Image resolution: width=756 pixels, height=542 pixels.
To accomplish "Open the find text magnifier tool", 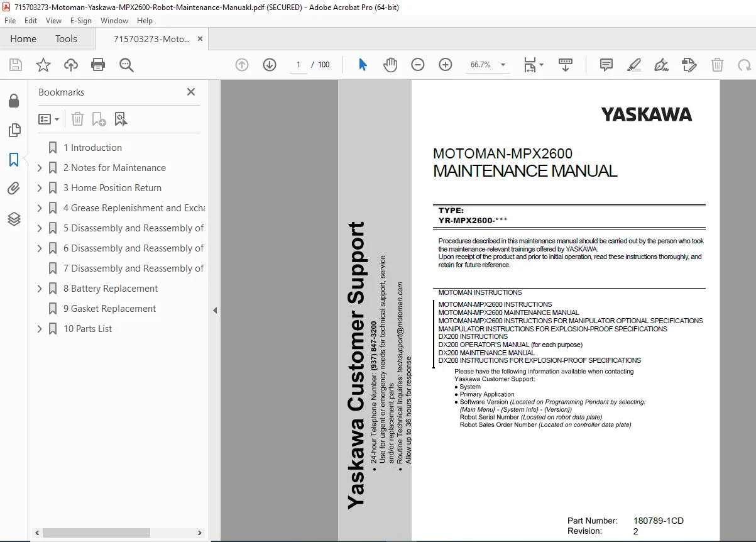I will 126,65.
